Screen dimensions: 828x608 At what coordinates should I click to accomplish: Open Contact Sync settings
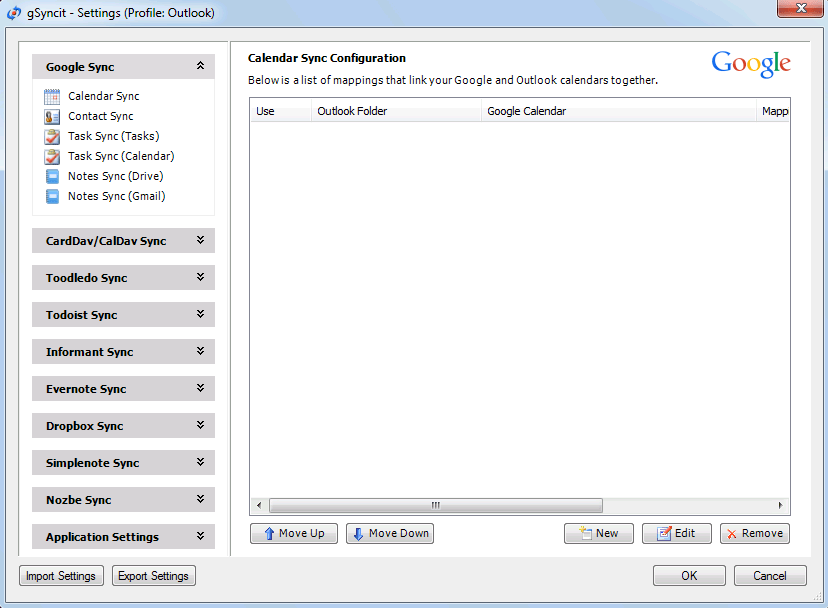(x=100, y=116)
